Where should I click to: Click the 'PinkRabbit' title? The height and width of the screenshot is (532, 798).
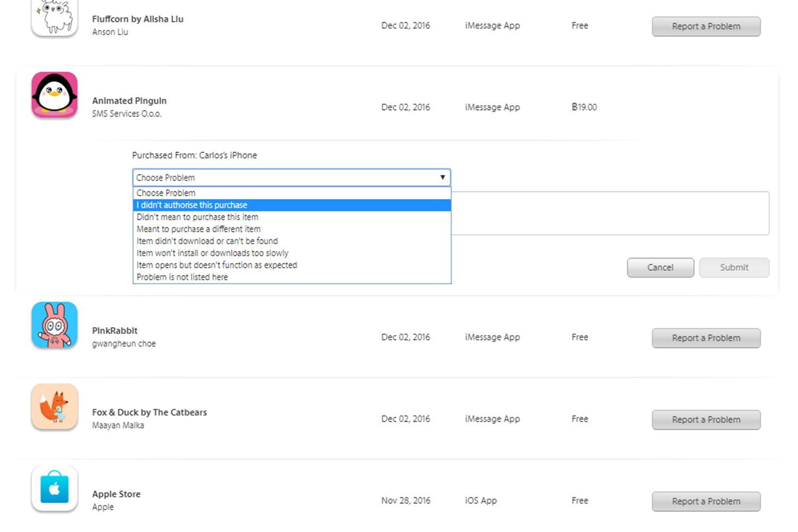(115, 331)
